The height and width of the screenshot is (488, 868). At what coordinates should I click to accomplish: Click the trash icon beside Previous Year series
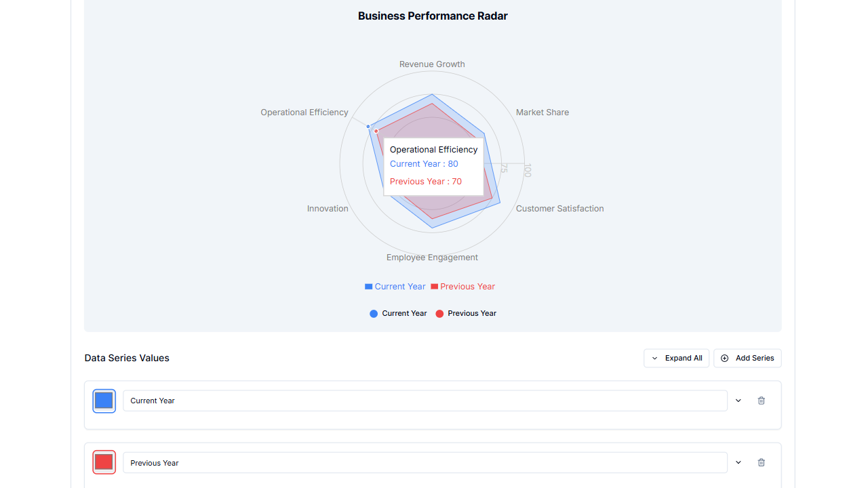[x=761, y=462]
